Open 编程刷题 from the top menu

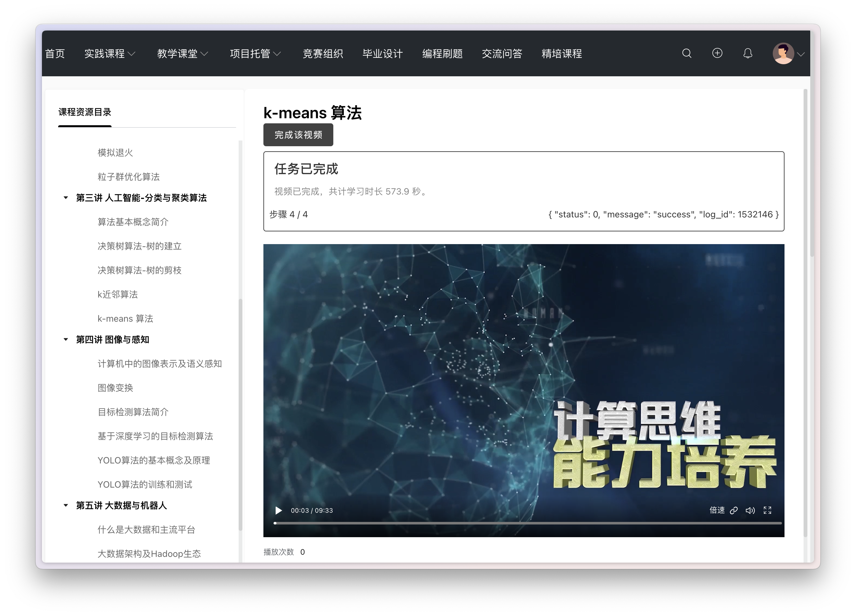(x=442, y=53)
